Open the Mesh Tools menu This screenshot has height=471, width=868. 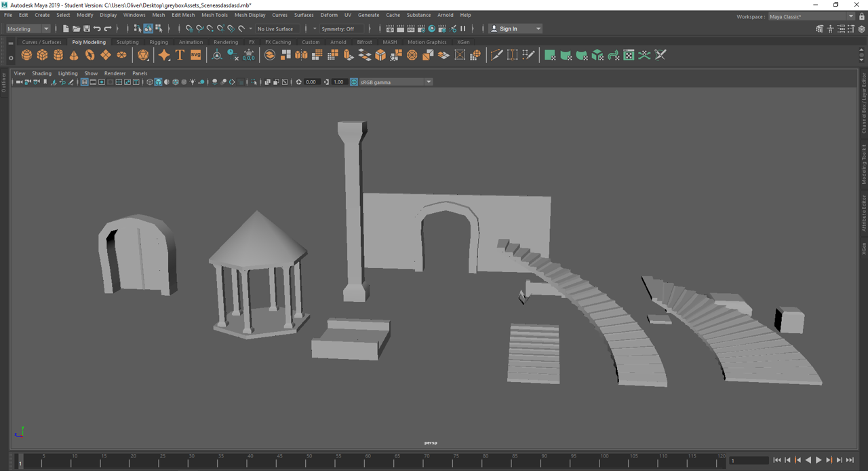(x=214, y=15)
